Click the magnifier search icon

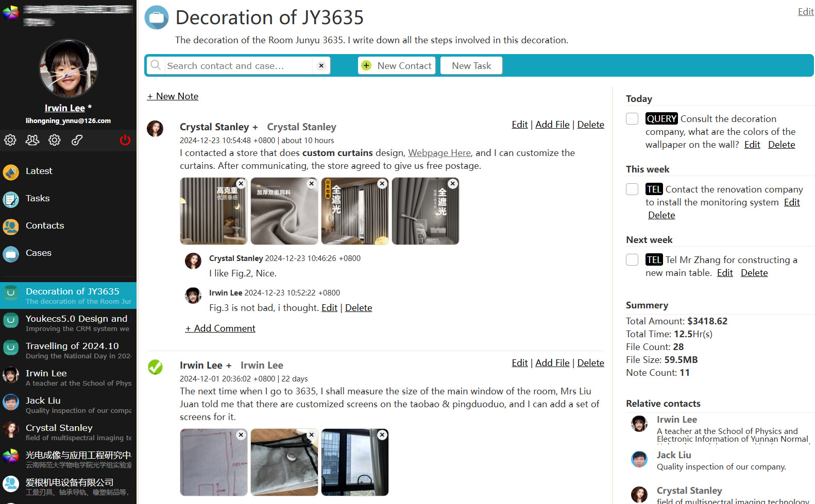click(x=156, y=65)
